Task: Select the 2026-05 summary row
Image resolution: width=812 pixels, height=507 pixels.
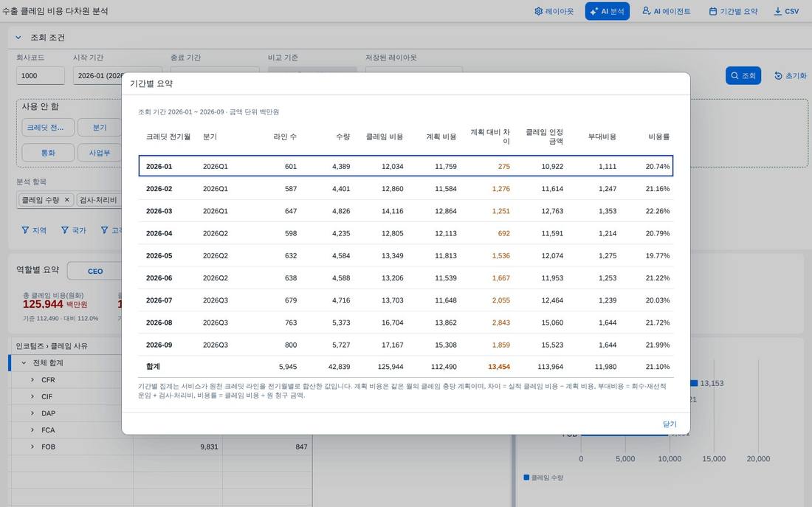Action: 406,255
